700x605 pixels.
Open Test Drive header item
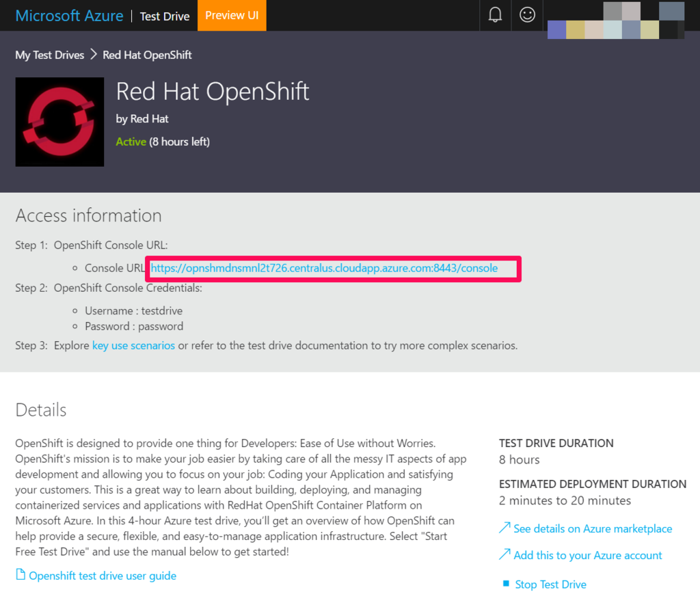pos(165,16)
